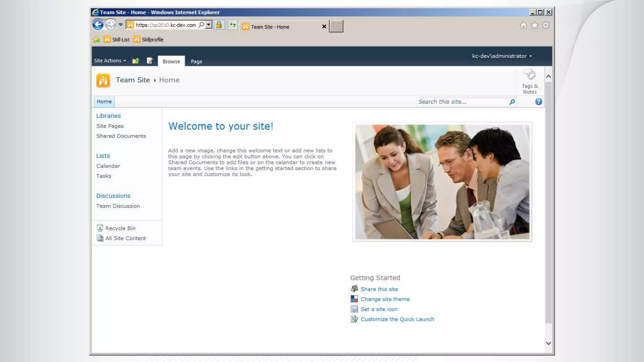This screenshot has height=362, width=644.
Task: Expand the address bar dropdown arrow
Action: pos(208,25)
